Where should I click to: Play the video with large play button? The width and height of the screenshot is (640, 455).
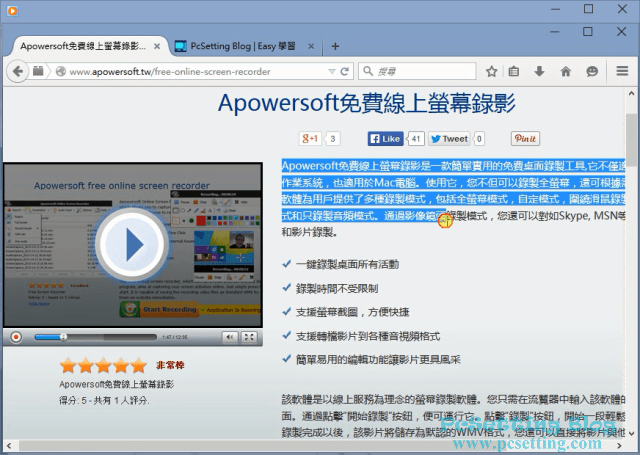(x=131, y=245)
